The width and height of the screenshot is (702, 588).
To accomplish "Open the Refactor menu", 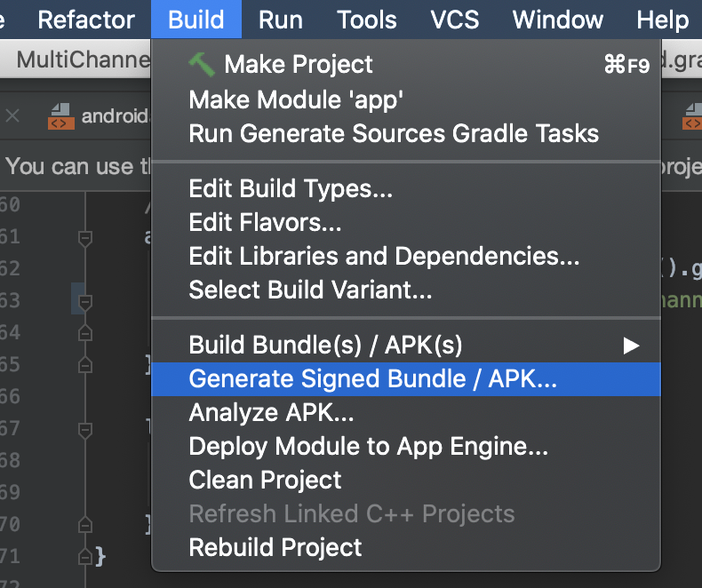I will pos(86,20).
